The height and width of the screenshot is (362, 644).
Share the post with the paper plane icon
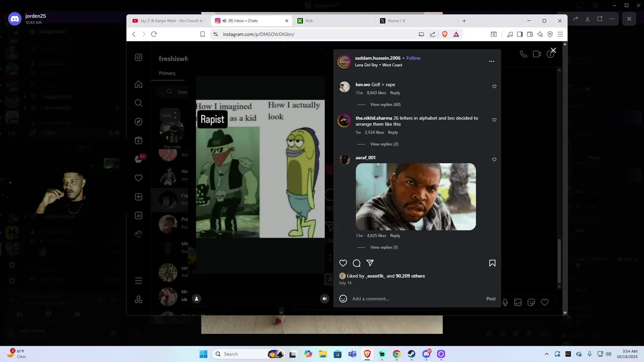tap(370, 263)
